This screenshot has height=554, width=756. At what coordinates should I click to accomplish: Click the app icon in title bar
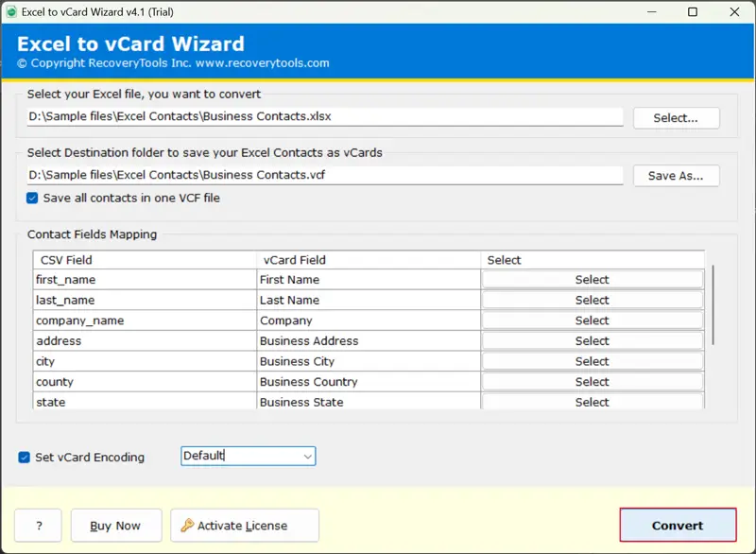[x=10, y=11]
